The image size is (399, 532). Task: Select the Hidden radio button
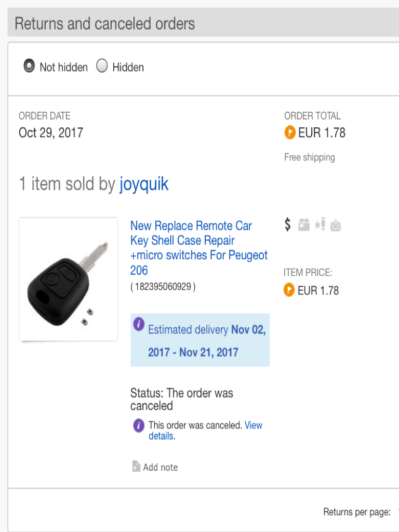click(102, 66)
